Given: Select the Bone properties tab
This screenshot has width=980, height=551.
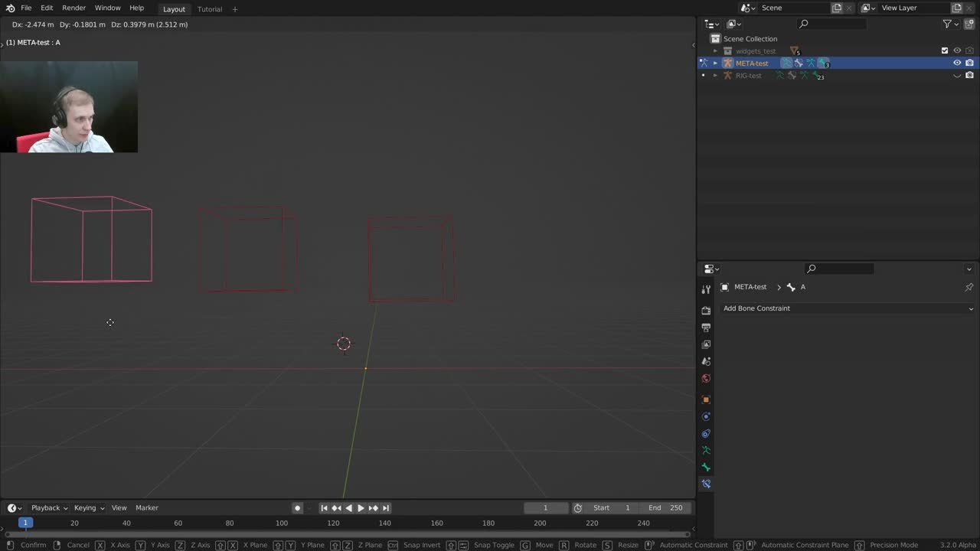Looking at the screenshot, I should [706, 467].
